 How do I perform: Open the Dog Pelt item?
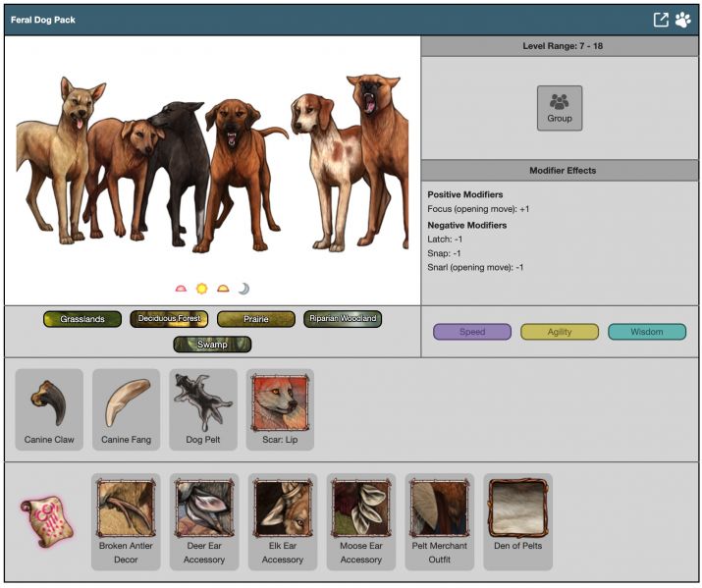pos(203,409)
